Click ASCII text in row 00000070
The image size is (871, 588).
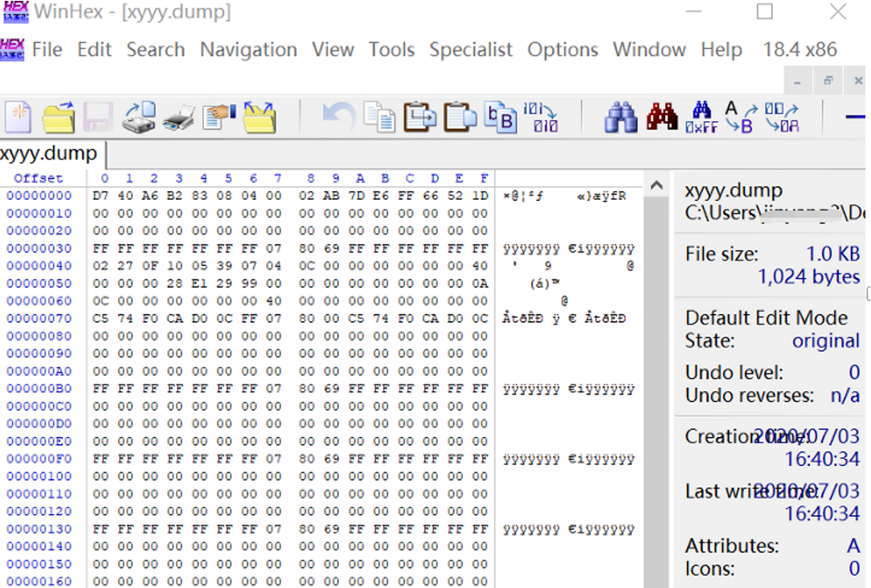[564, 319]
